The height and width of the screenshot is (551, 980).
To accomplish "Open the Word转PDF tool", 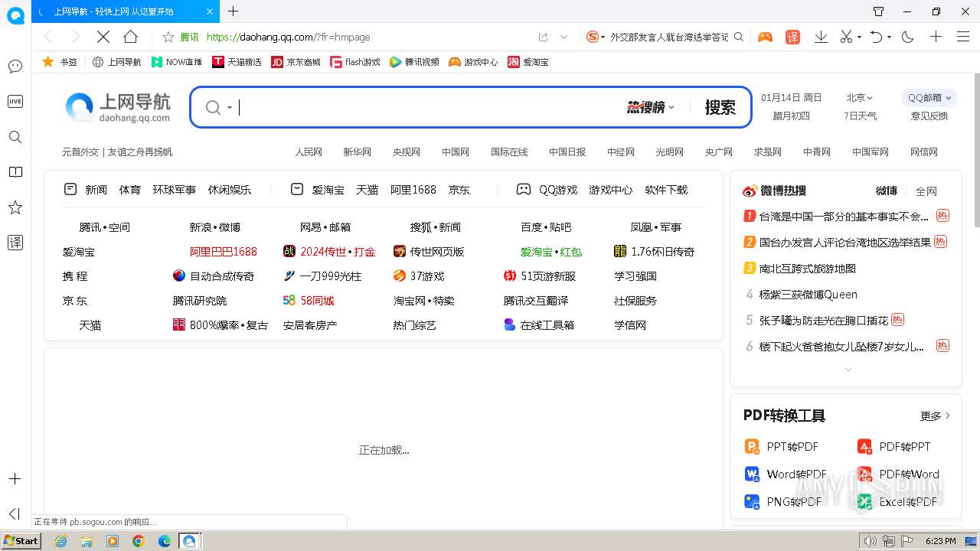I will 786,474.
